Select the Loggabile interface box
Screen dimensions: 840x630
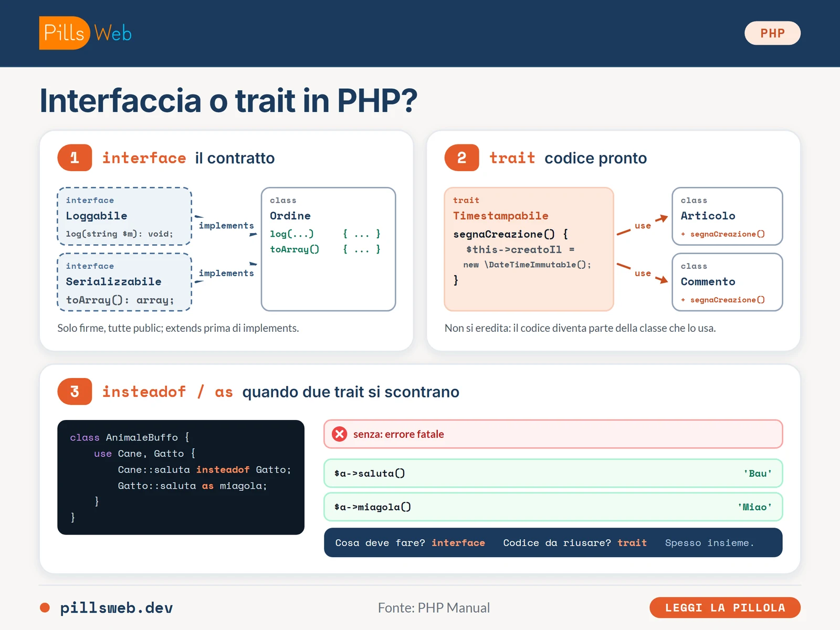click(x=124, y=216)
